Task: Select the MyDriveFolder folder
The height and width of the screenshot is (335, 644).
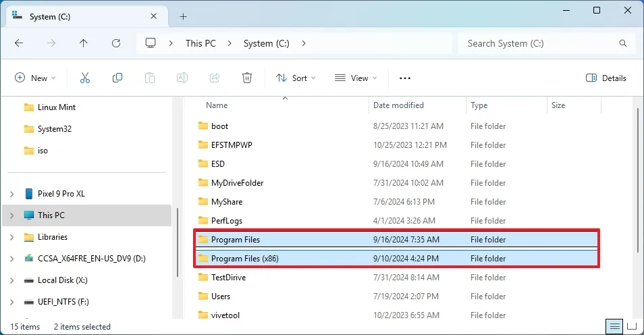Action: [x=237, y=182]
